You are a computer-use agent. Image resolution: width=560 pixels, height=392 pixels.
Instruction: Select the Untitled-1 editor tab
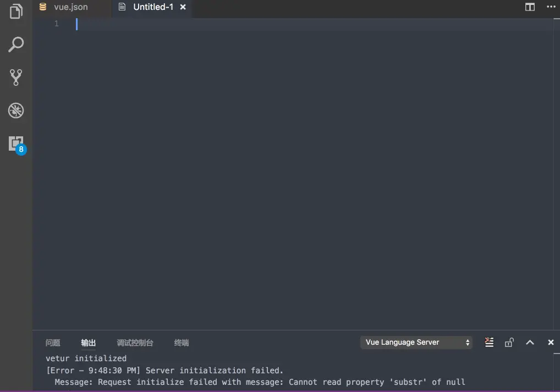coord(153,7)
